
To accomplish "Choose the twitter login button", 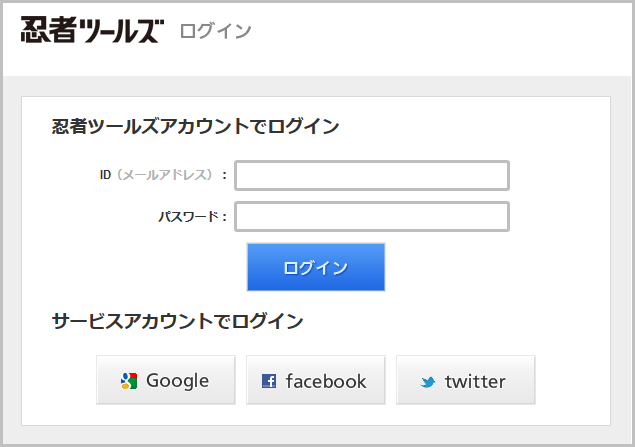I will click(x=465, y=380).
